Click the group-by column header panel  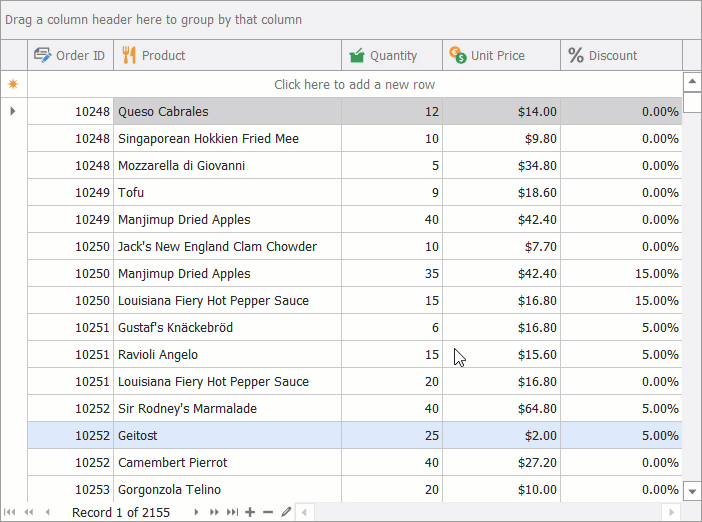point(350,20)
